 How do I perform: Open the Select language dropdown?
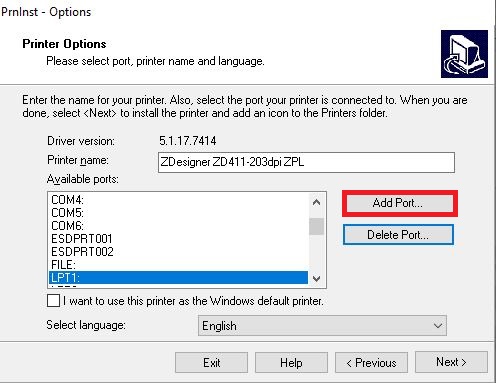322,325
